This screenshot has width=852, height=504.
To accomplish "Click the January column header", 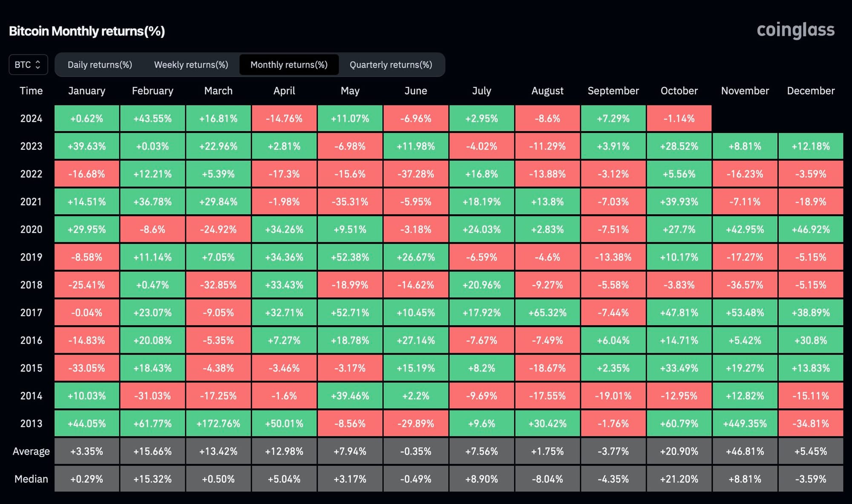I will click(86, 91).
